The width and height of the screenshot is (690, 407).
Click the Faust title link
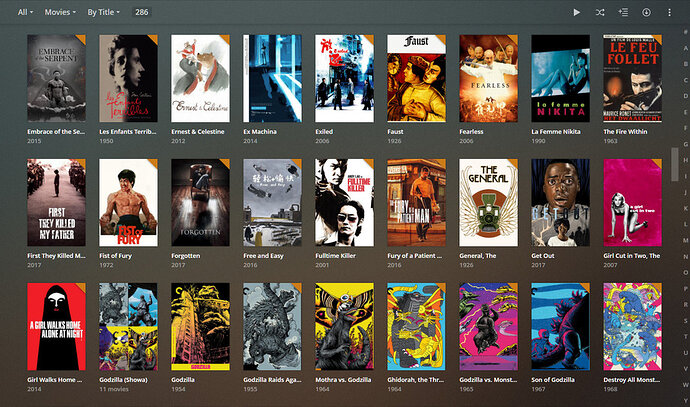click(x=395, y=132)
